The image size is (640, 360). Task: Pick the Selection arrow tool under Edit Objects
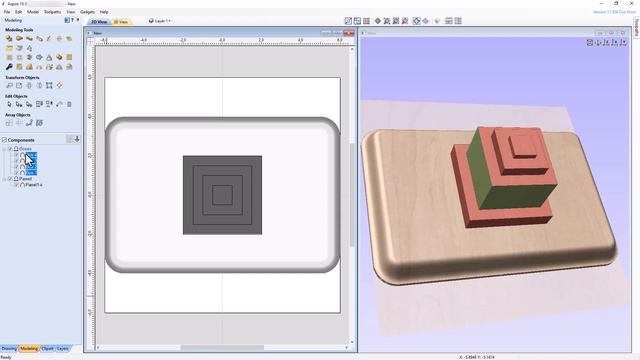(9, 104)
